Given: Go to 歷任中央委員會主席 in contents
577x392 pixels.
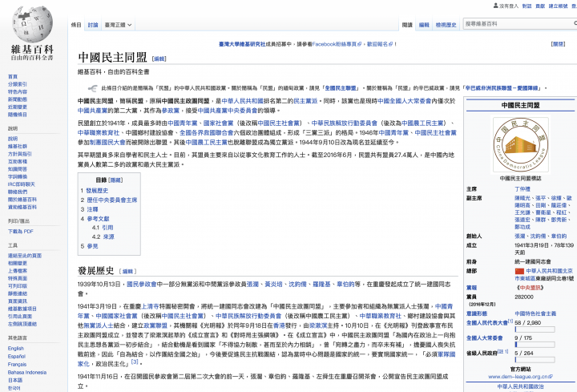Looking at the screenshot, I should tap(112, 200).
